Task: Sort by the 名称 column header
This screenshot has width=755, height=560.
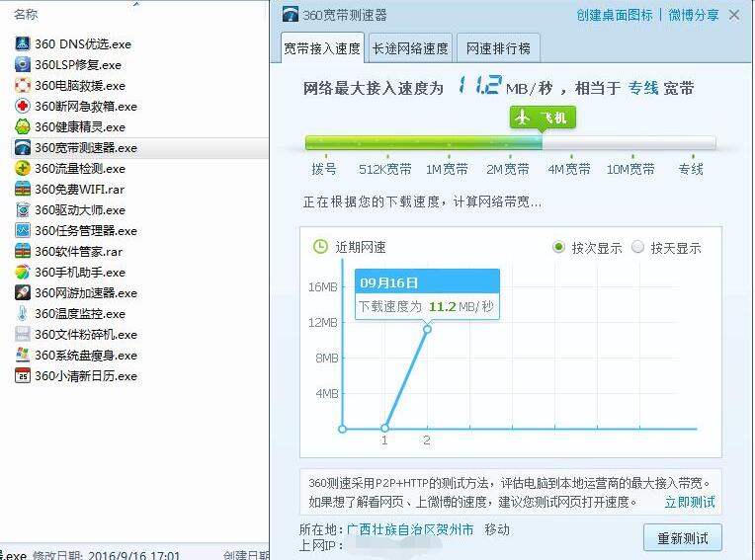Action: tap(26, 15)
